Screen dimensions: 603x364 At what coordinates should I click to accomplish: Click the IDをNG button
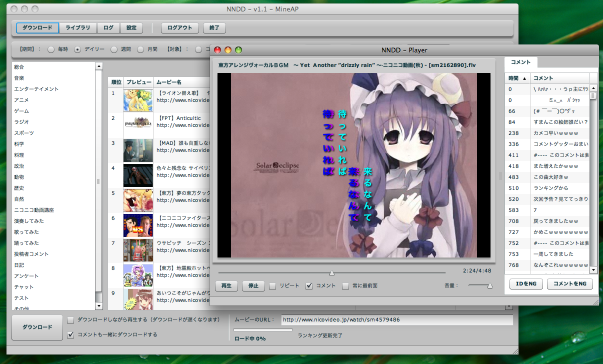pyautogui.click(x=525, y=284)
